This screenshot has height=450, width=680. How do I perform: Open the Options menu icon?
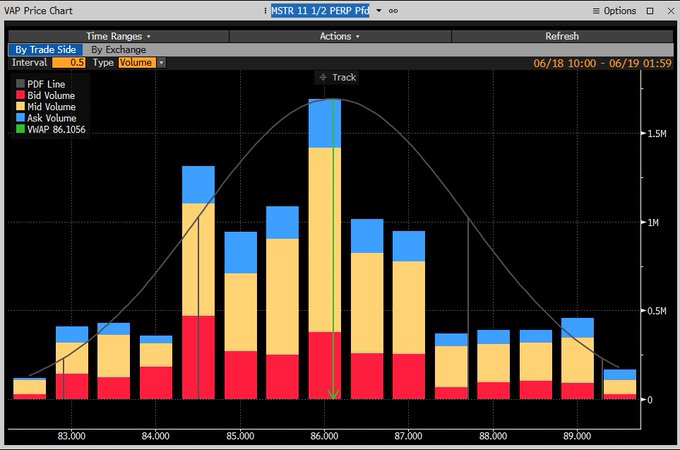tap(596, 11)
